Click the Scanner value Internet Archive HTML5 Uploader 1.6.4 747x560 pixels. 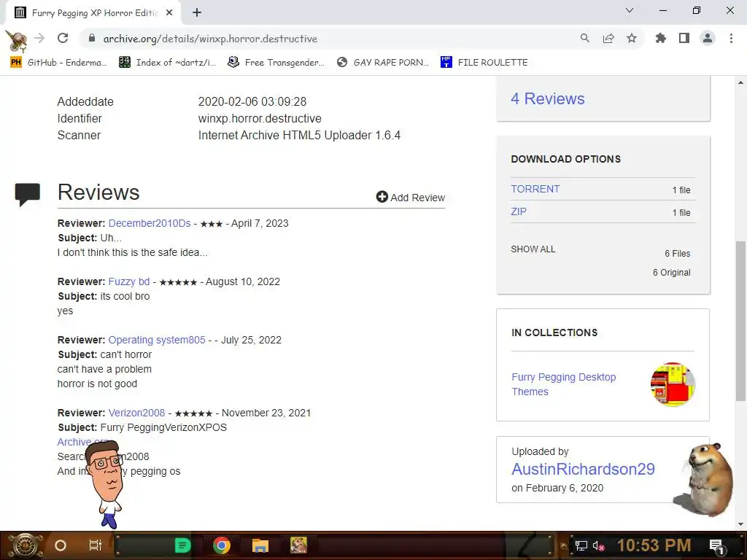(x=299, y=135)
